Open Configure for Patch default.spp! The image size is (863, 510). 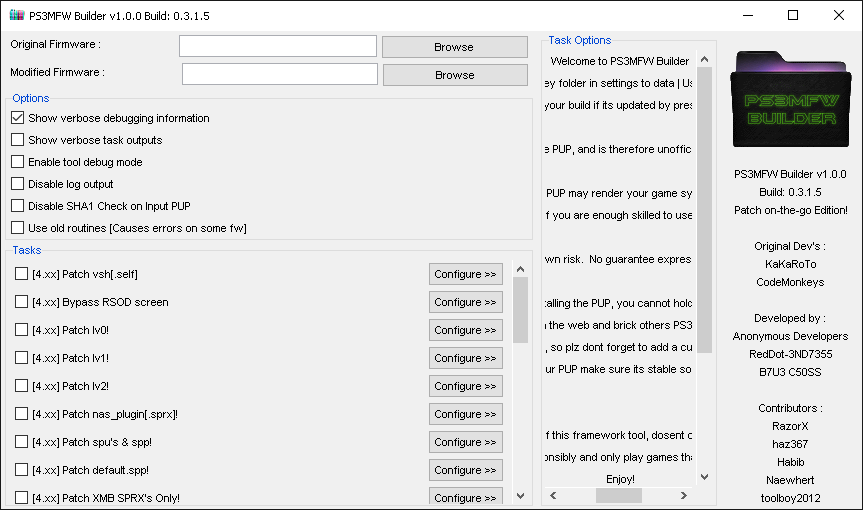pos(466,470)
